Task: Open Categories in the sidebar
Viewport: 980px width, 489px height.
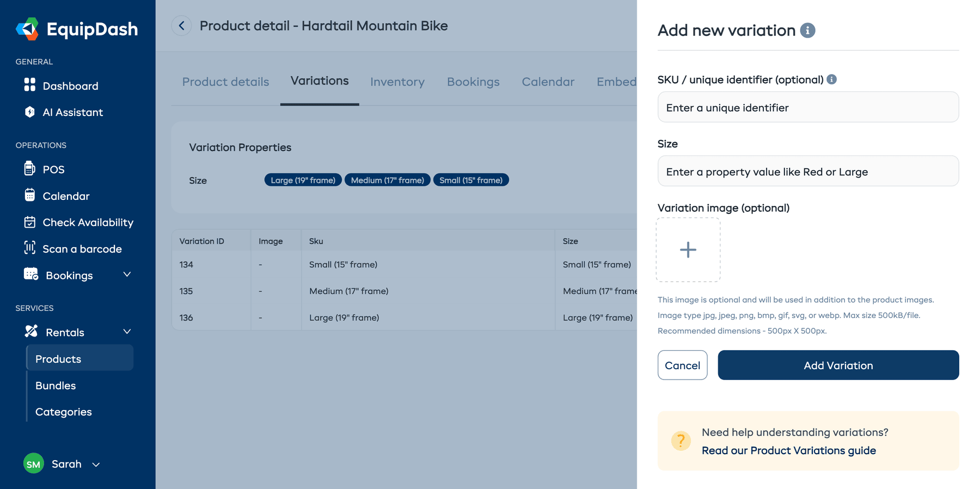Action: point(63,412)
